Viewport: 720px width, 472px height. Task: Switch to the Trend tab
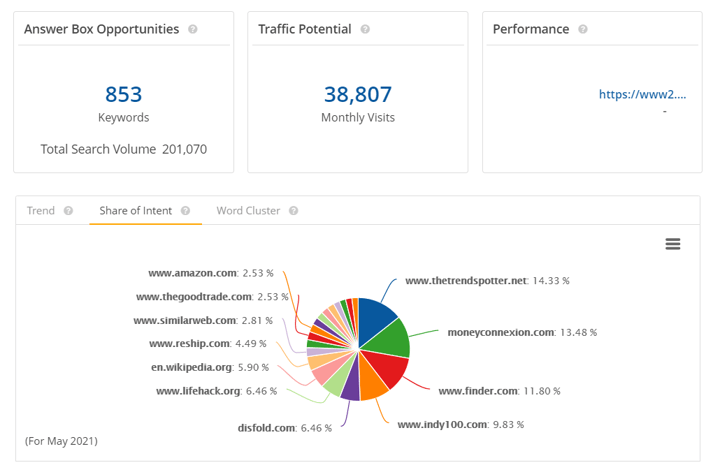click(x=40, y=211)
